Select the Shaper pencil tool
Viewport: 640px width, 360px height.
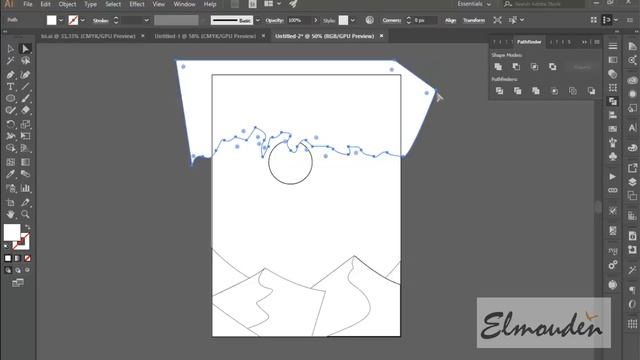[11, 110]
